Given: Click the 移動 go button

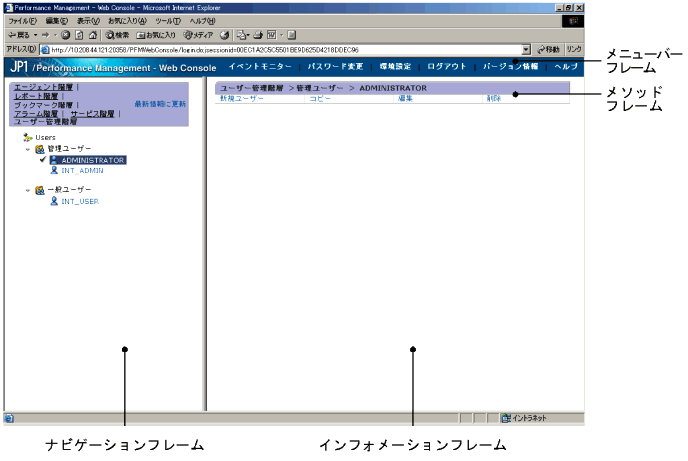Looking at the screenshot, I should point(548,50).
